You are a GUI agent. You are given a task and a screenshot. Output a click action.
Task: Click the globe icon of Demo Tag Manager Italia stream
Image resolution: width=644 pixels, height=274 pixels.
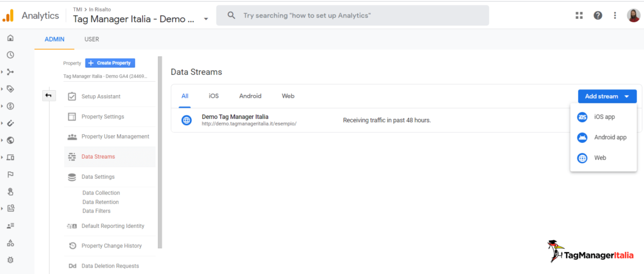(186, 120)
